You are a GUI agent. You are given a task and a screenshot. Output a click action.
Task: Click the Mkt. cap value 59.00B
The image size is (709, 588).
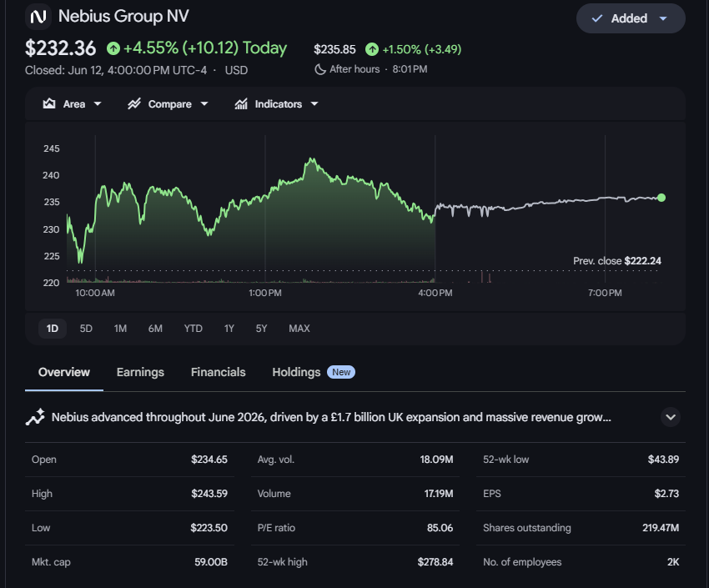[211, 562]
